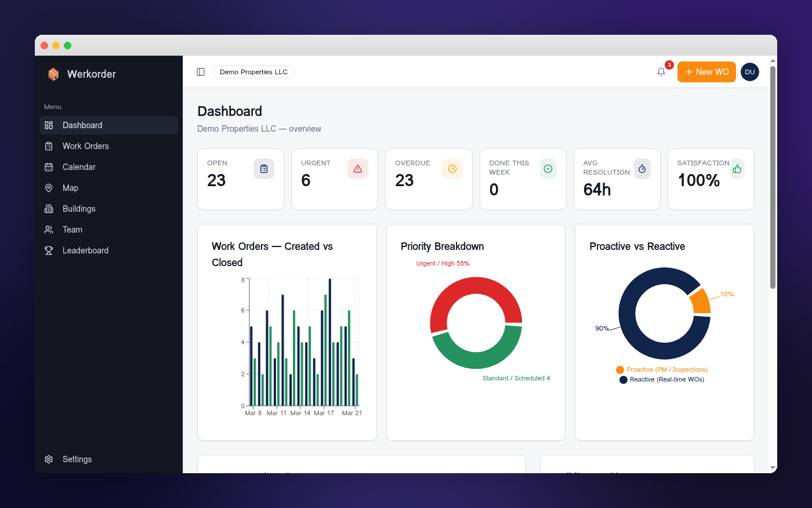
Task: Click the 'Proactive (PM / Inspections)' legend text
Action: (667, 369)
